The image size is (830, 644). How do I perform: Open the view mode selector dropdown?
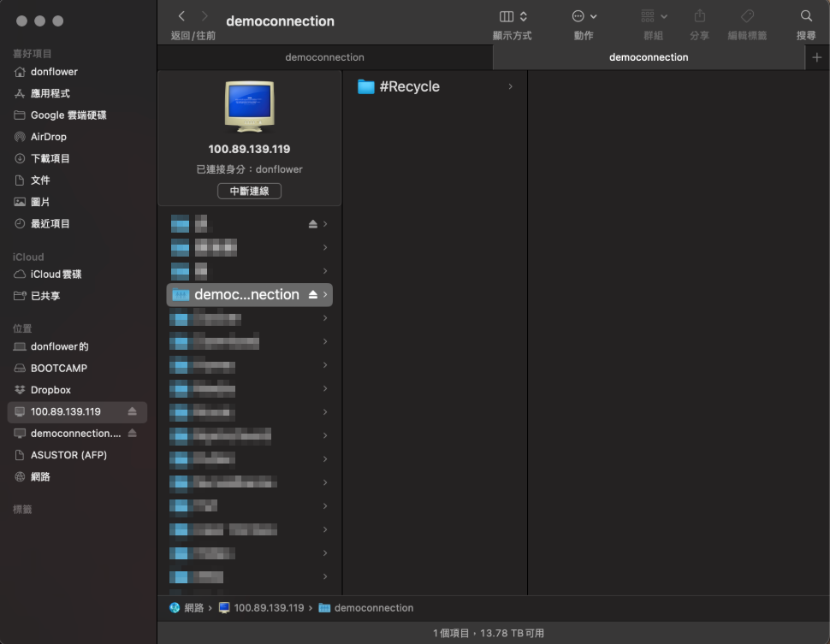point(513,16)
